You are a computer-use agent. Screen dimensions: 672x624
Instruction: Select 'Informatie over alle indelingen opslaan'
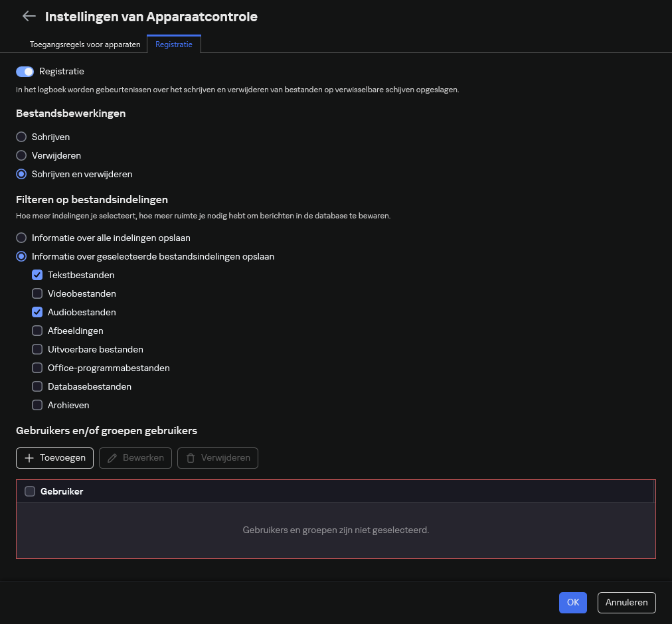click(21, 238)
